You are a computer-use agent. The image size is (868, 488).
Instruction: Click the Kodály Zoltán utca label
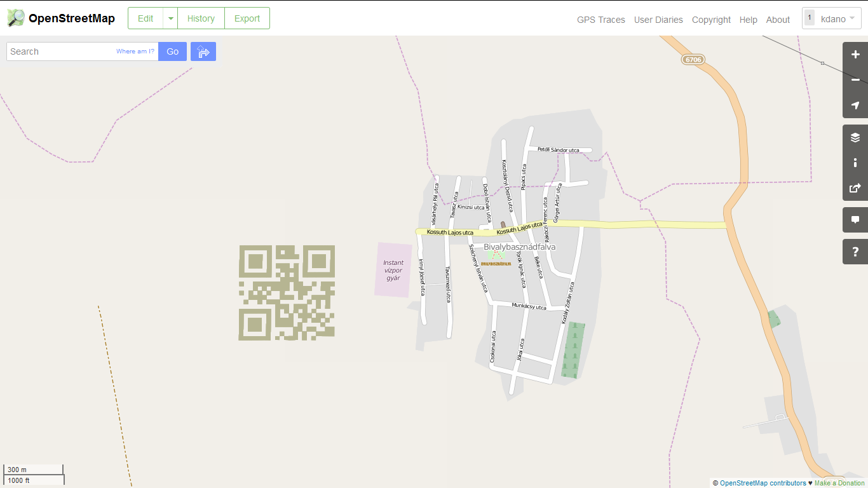point(567,303)
